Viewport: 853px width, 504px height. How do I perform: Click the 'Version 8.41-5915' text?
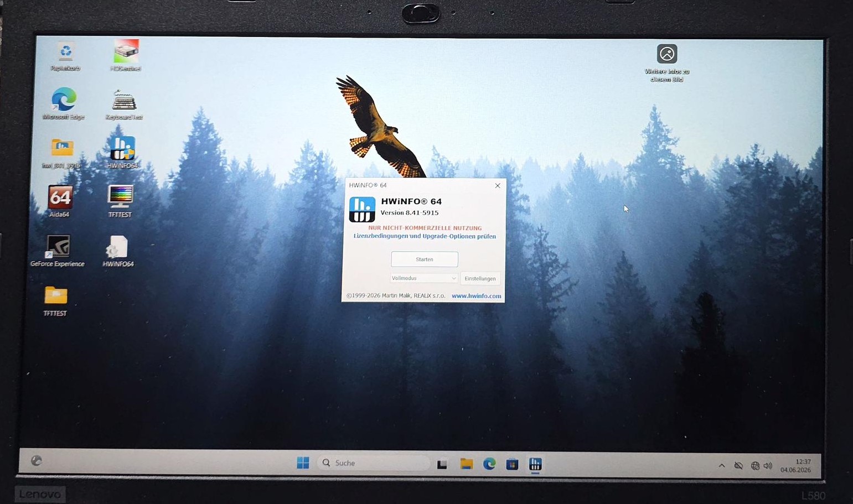coord(410,213)
